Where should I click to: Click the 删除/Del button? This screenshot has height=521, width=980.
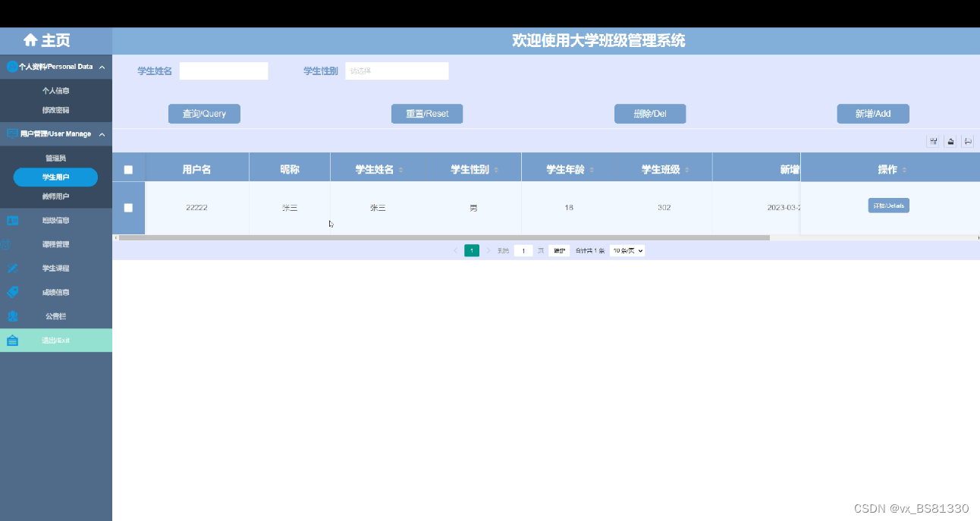click(650, 114)
